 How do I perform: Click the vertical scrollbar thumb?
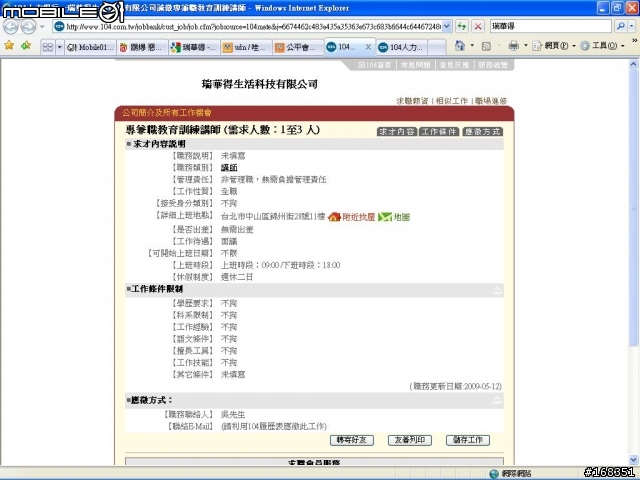[x=633, y=208]
